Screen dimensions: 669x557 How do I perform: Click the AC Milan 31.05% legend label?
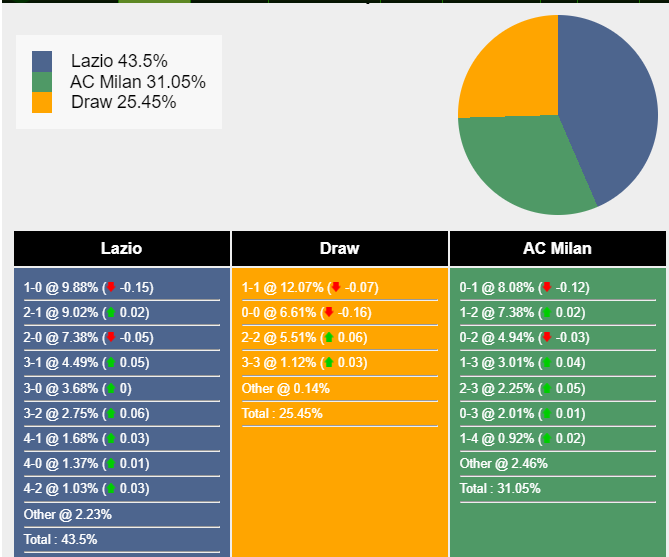138,82
